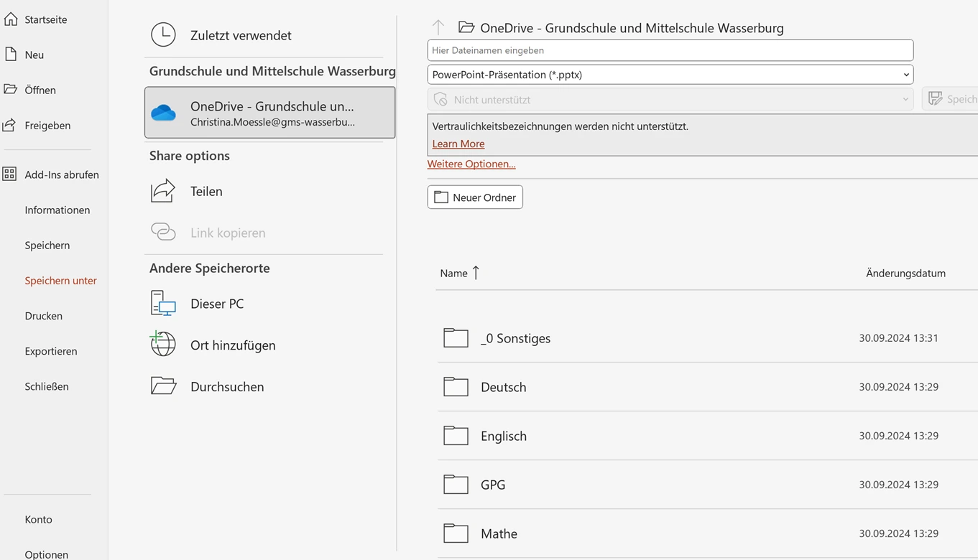This screenshot has width=978, height=560.
Task: Open the file type dropdown PowerPoint-Präsentation
Action: [x=670, y=75]
